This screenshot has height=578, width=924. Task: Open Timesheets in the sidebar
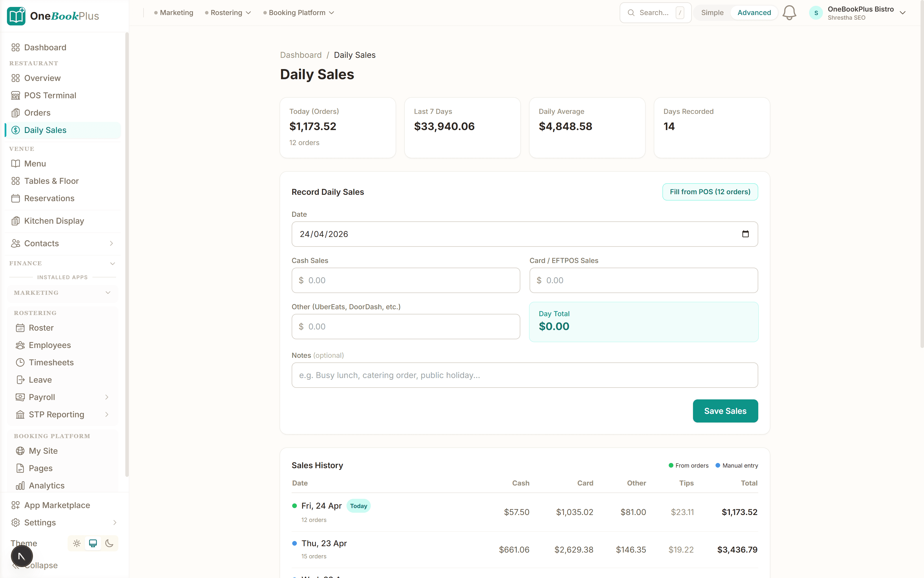pyautogui.click(x=63, y=362)
